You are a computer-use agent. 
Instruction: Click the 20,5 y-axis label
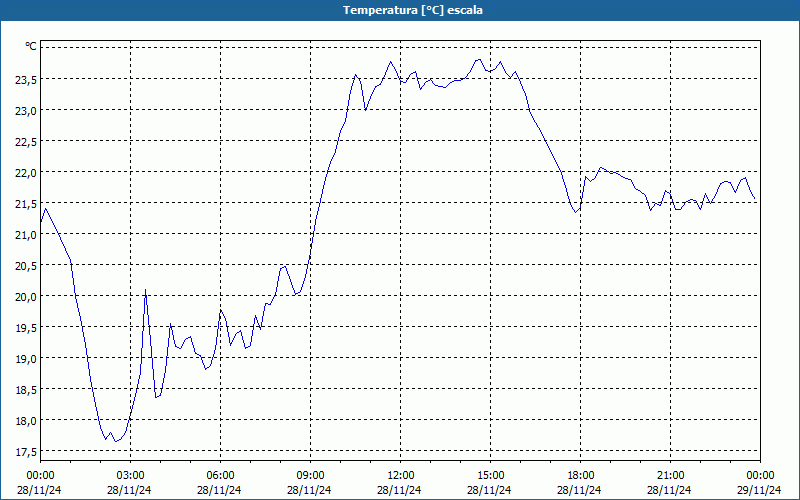coord(26,265)
